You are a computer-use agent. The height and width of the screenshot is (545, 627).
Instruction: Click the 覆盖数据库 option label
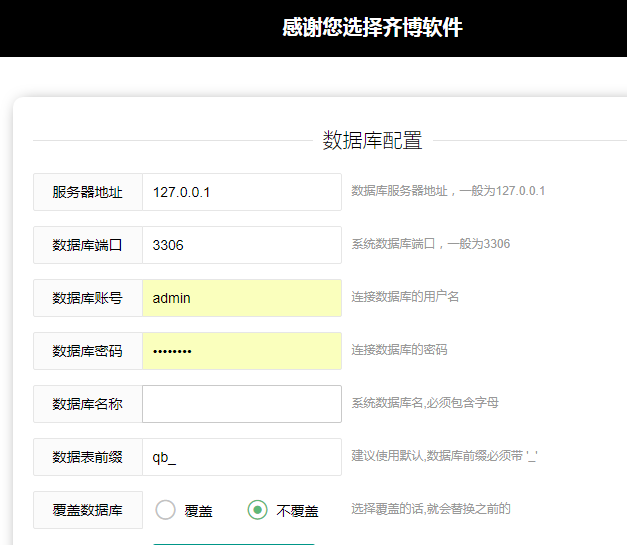88,510
